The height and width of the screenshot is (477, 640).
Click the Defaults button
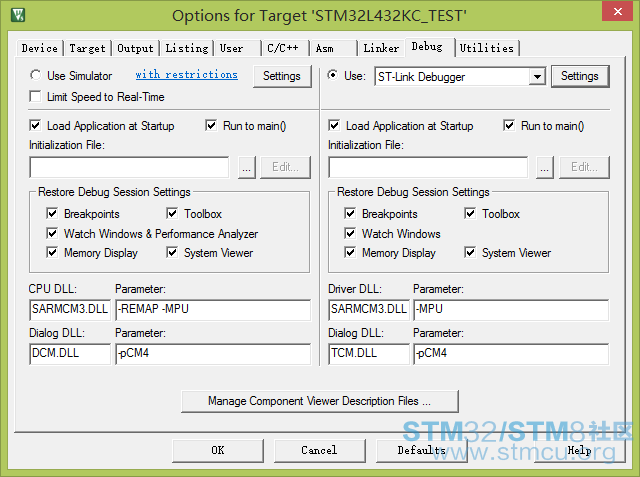(421, 450)
